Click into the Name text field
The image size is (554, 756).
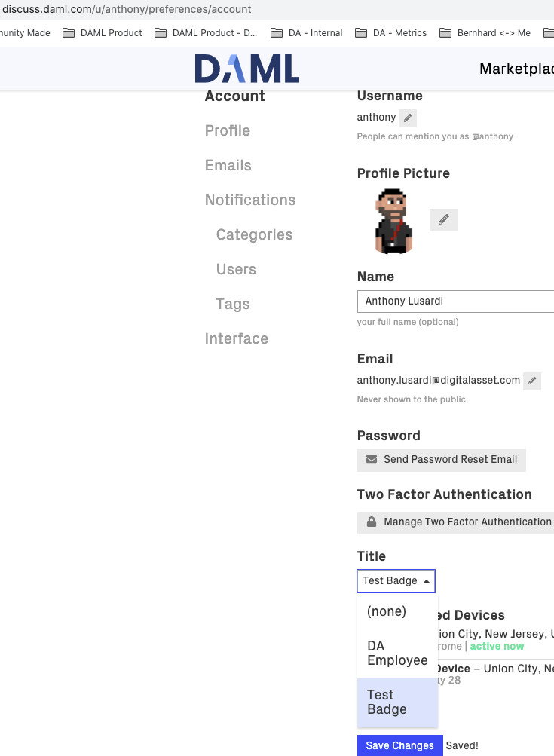456,301
